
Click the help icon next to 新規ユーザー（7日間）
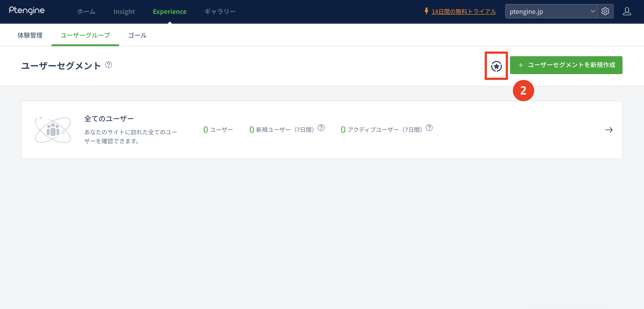321,128
